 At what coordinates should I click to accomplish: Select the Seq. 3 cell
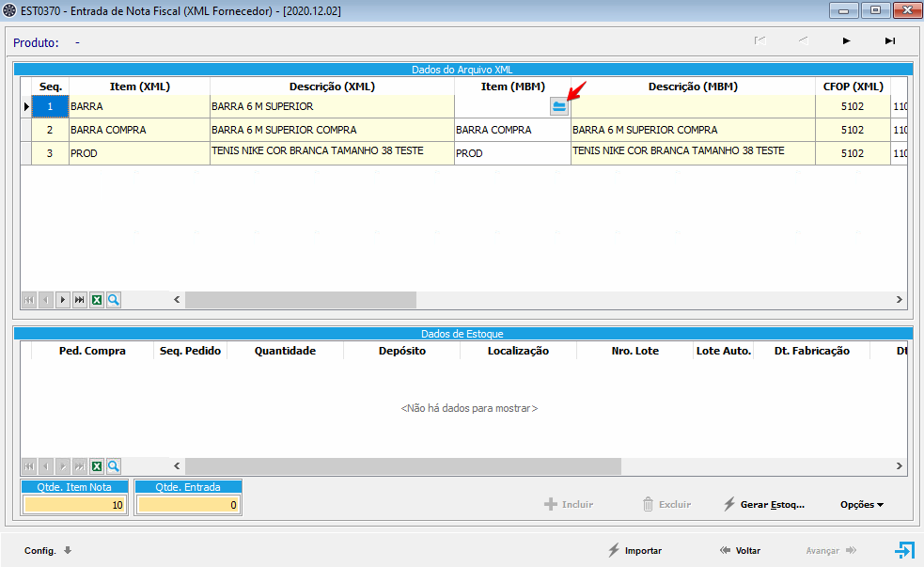tap(50, 153)
